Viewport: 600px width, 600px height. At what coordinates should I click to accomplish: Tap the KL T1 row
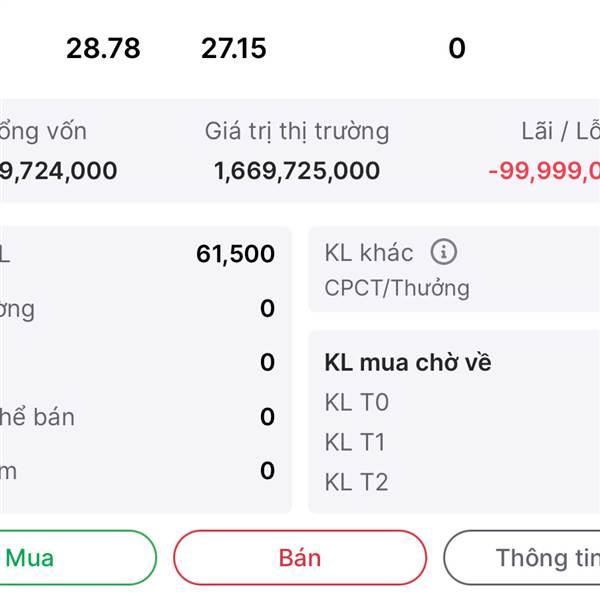pyautogui.click(x=355, y=442)
